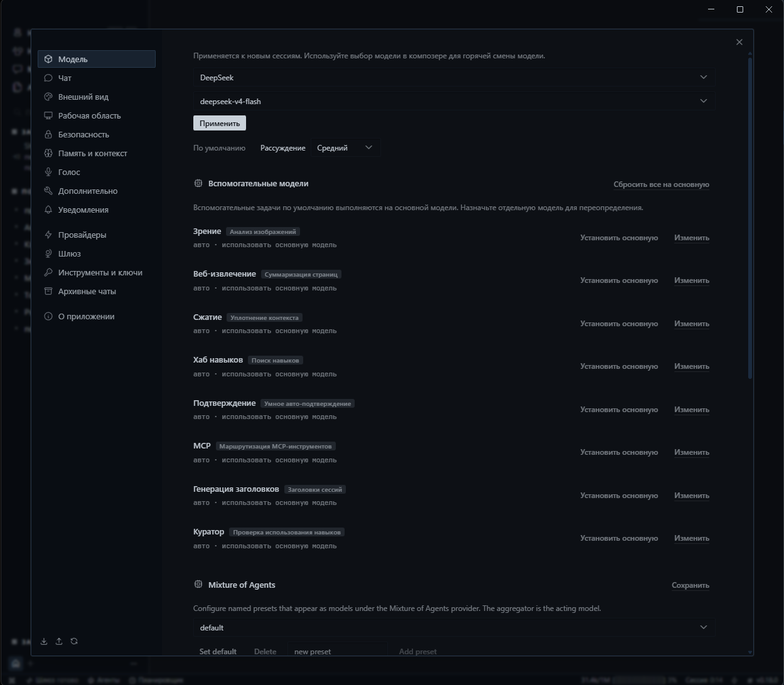Open the Шлюз settings section
Viewport: 784px width, 685px height.
click(97, 253)
